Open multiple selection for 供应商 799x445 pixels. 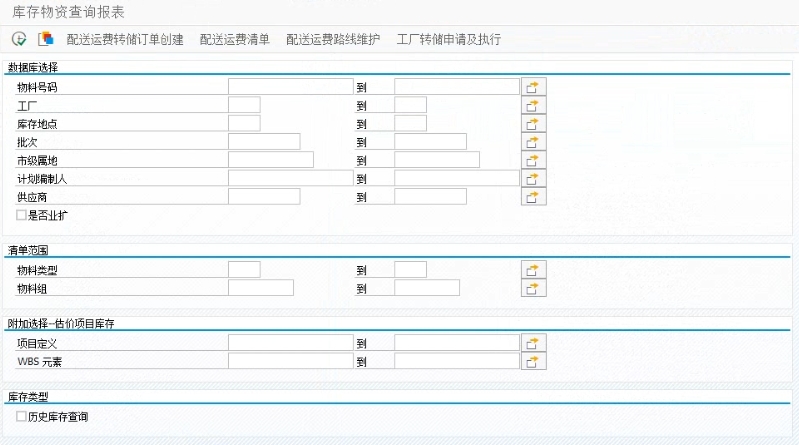coord(534,197)
